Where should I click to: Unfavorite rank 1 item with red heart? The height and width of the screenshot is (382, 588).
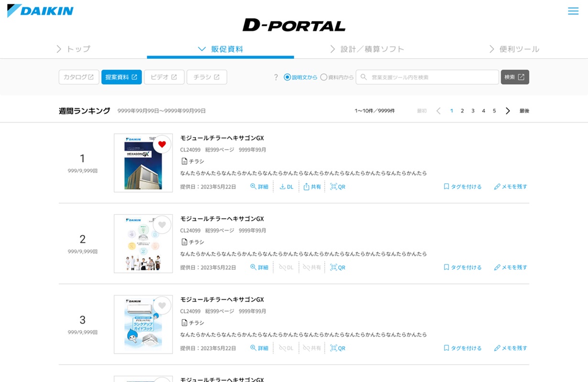click(x=162, y=144)
